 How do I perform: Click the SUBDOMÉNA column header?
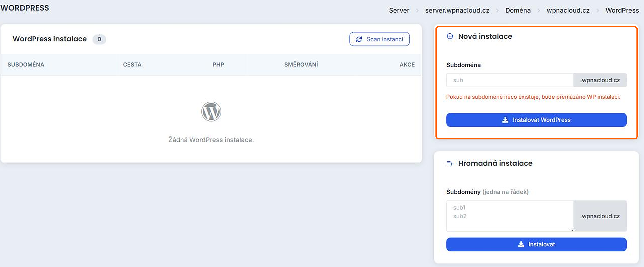coord(26,65)
